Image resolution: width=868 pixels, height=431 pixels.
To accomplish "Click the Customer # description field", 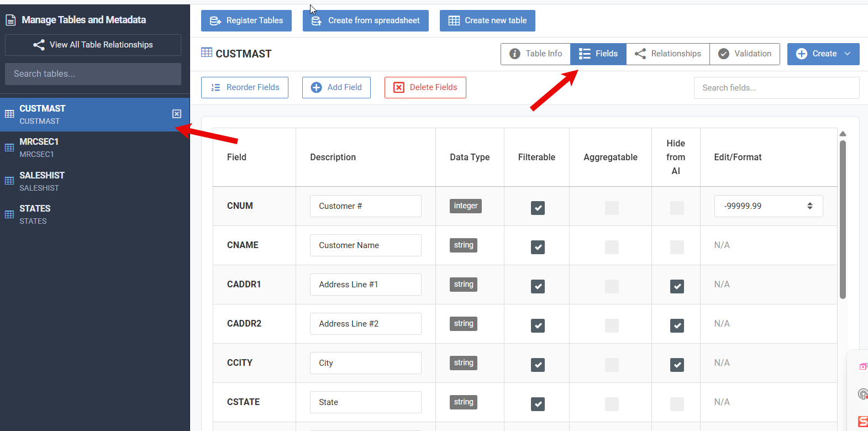I will 366,206.
